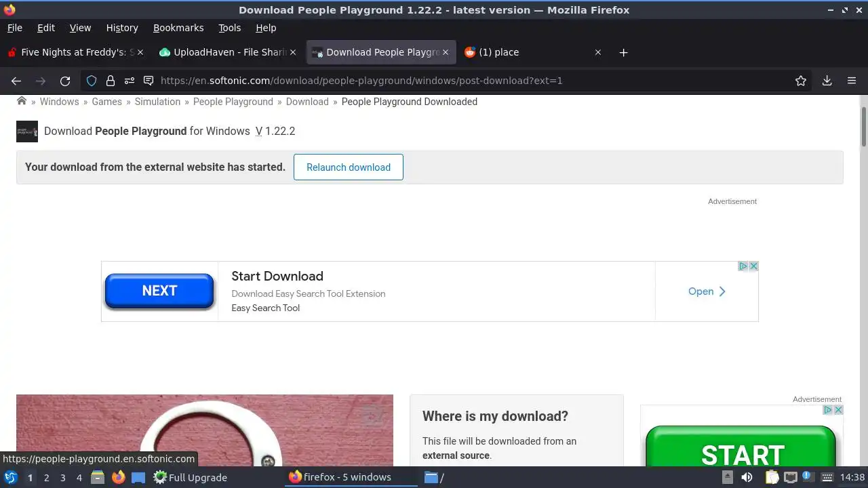Screen dimensions: 868x488
Task: Click the page vertical scrollbar thumb
Action: (863, 126)
